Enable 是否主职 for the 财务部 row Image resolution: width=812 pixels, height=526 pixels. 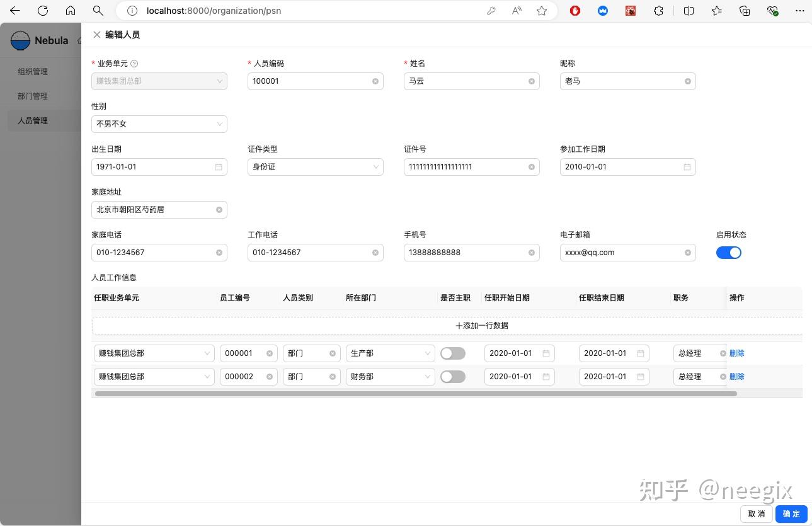click(x=453, y=376)
